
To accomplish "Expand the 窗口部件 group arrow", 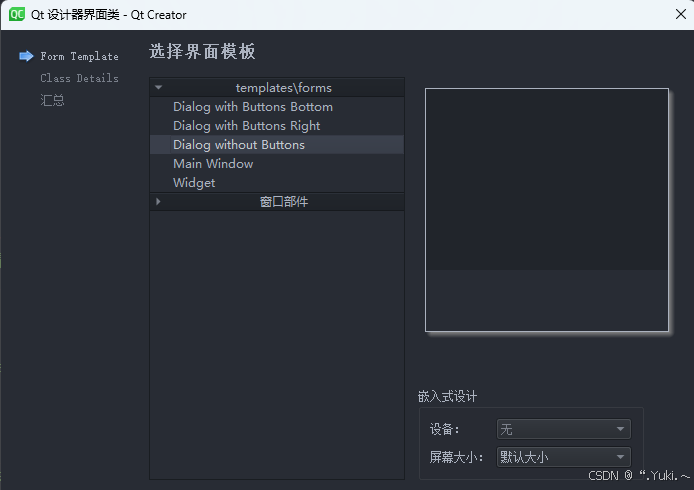I will (x=158, y=201).
